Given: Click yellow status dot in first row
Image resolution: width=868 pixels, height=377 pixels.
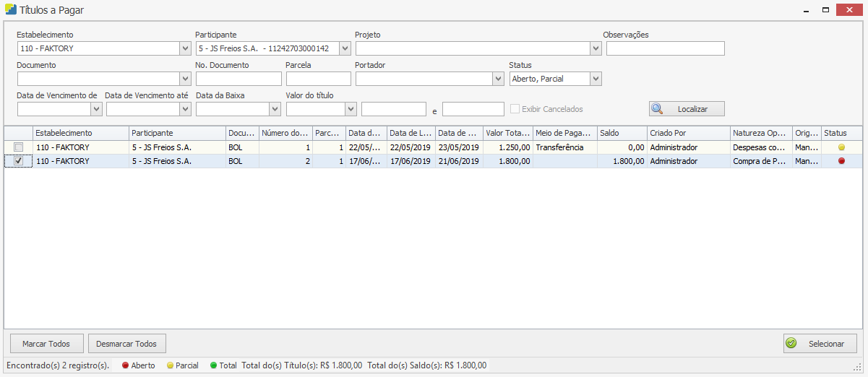Looking at the screenshot, I should point(841,147).
